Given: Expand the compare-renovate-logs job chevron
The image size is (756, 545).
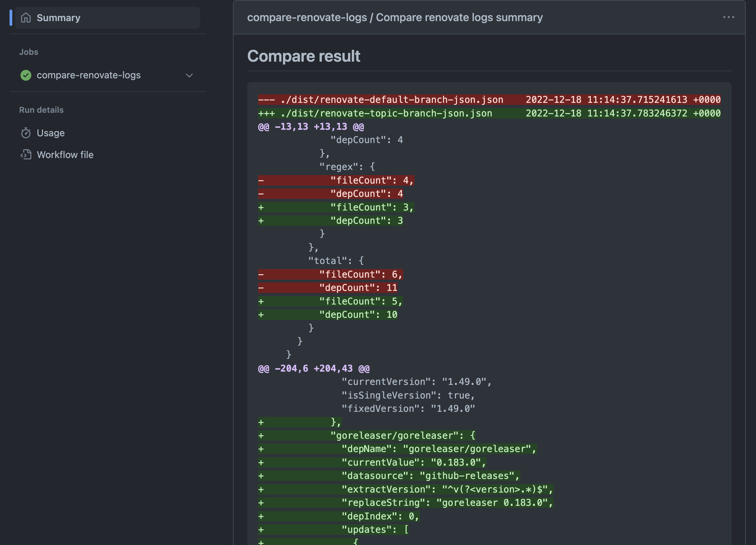Looking at the screenshot, I should [189, 75].
